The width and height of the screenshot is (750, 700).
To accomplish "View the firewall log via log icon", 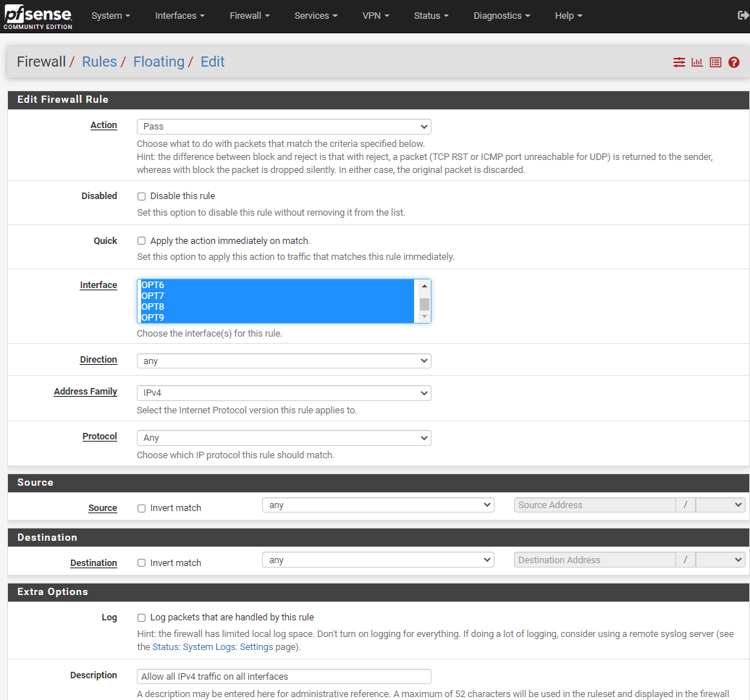I will [x=715, y=62].
